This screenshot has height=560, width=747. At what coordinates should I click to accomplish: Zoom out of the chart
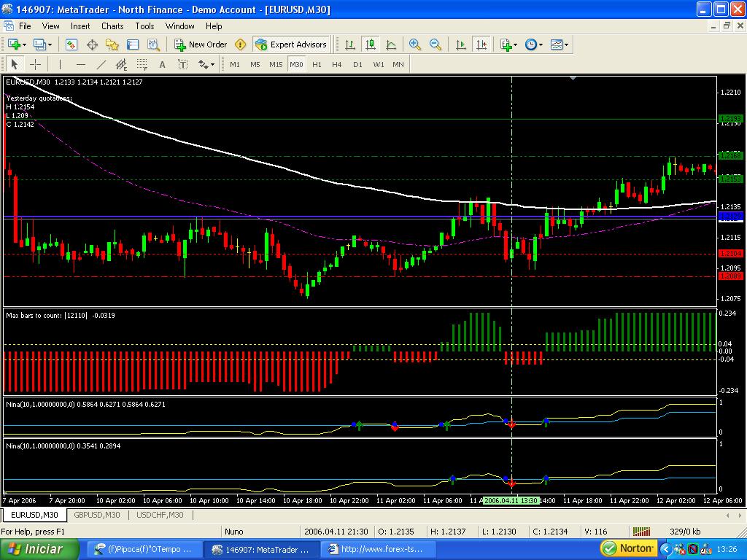436,44
